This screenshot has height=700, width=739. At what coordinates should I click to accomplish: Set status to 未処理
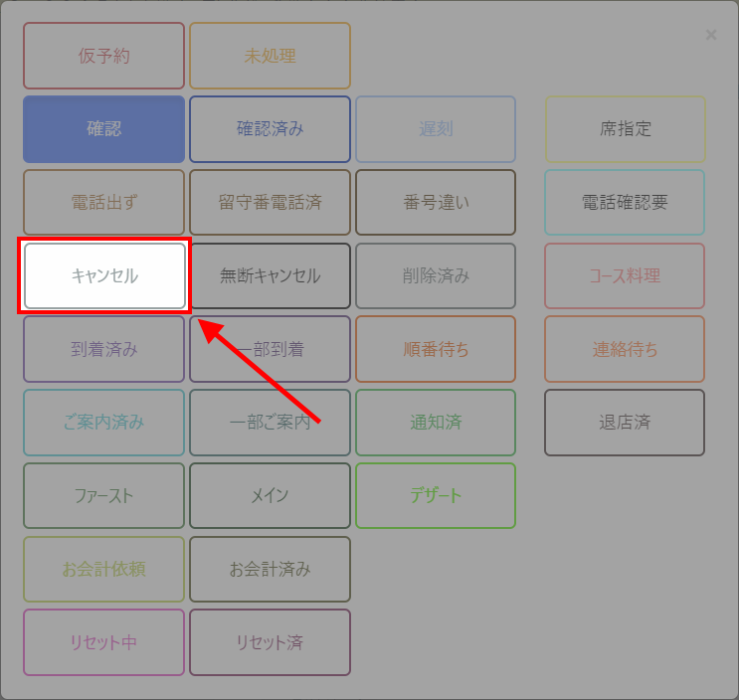[270, 56]
